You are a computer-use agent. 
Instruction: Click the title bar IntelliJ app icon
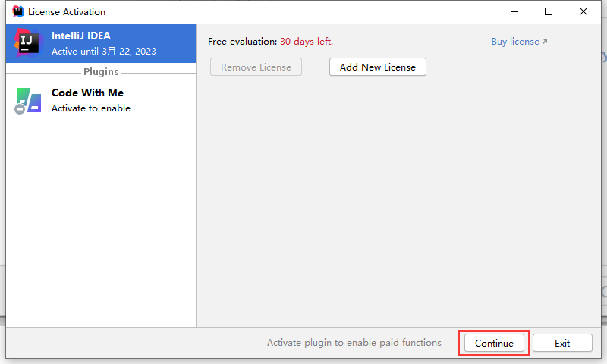(x=17, y=11)
